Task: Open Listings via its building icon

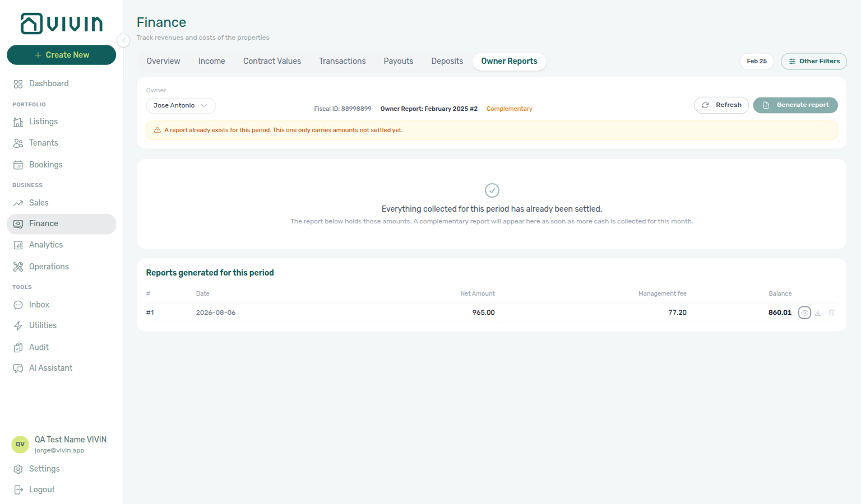Action: pos(18,122)
